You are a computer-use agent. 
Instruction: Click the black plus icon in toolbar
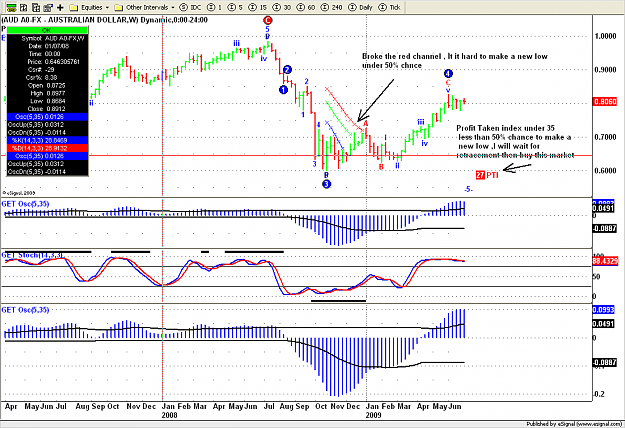click(x=60, y=7)
